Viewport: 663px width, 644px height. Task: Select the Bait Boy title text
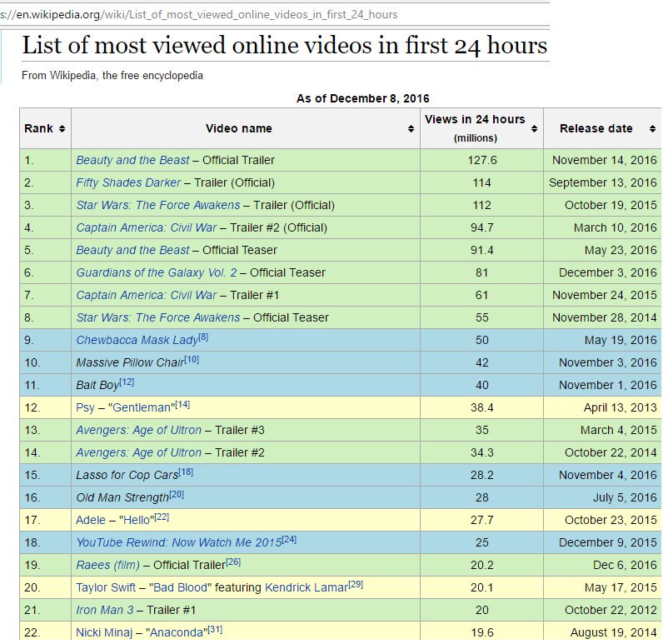(97, 385)
